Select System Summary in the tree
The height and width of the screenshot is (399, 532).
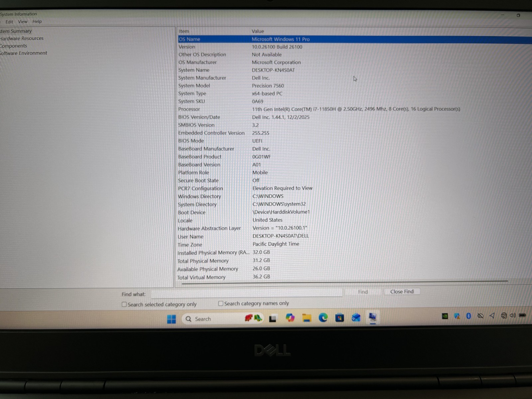[16, 31]
